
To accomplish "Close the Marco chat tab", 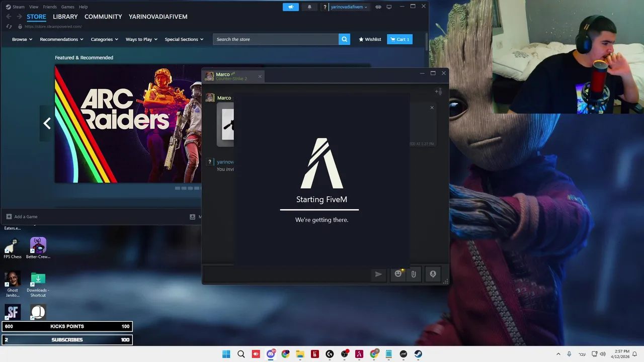I will coord(260,76).
